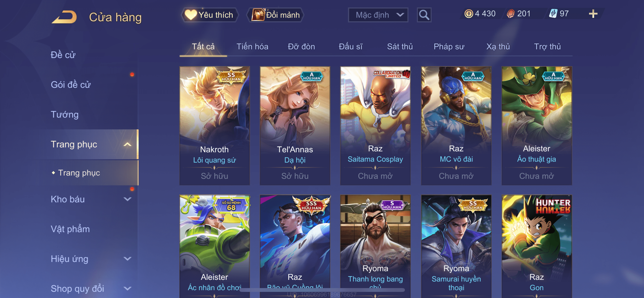
Task: Expand the Hiệu ứng section
Action: click(127, 259)
